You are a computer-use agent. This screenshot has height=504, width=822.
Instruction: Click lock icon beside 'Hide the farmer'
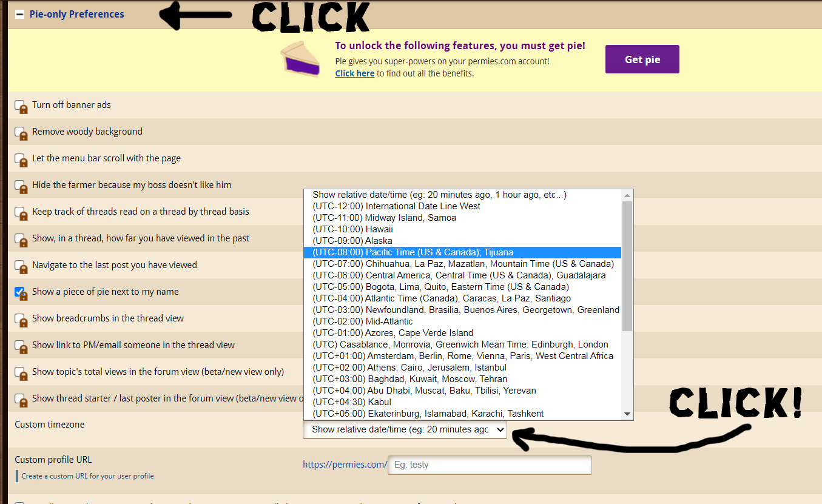(23, 189)
